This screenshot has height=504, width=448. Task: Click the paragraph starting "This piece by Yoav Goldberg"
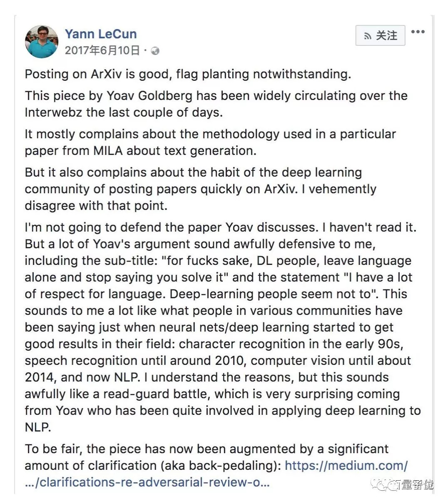(x=216, y=104)
